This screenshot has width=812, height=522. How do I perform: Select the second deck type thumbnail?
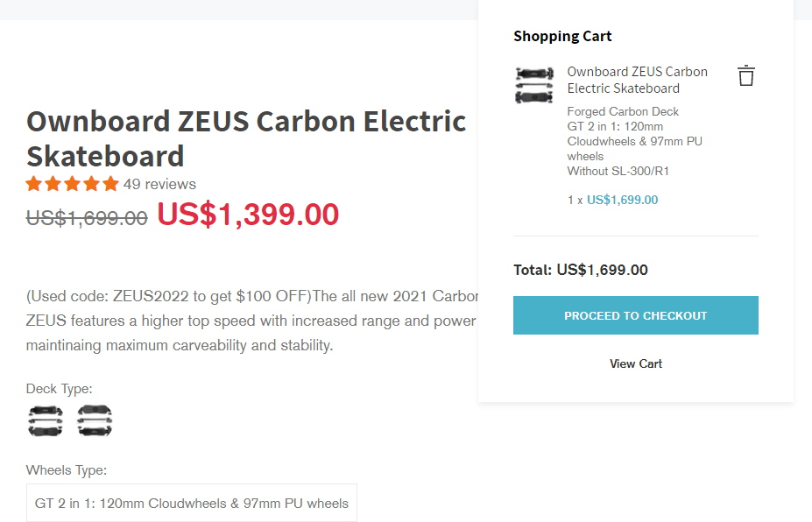coord(95,420)
